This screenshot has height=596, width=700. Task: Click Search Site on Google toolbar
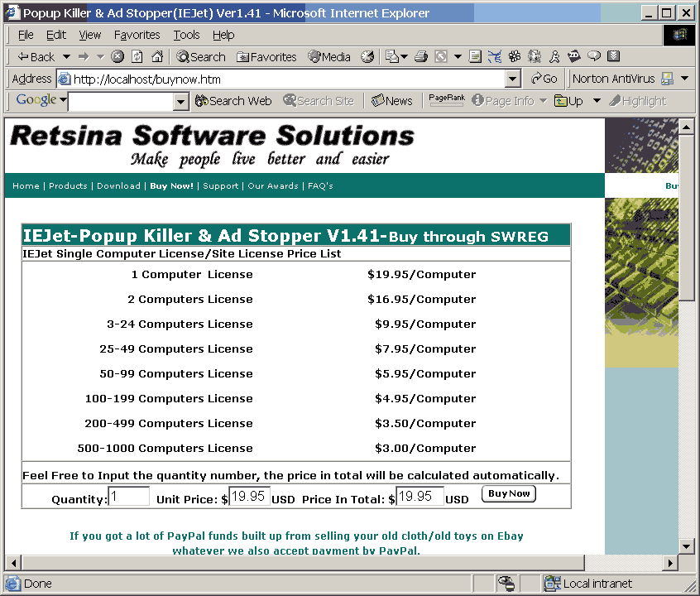coord(319,101)
